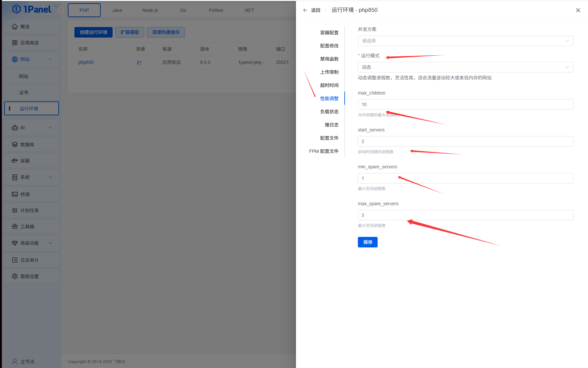588x368 pixels.
Task: Open the Containers docker icon
Action: 15,161
